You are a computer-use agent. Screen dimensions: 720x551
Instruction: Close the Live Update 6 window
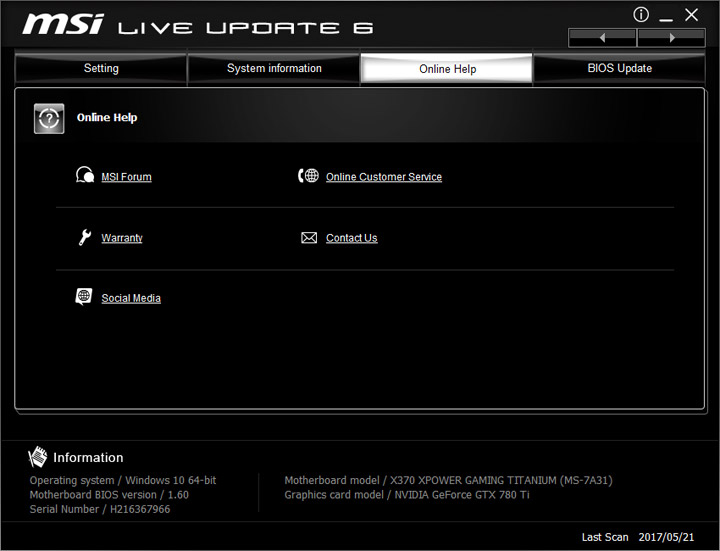coord(692,15)
